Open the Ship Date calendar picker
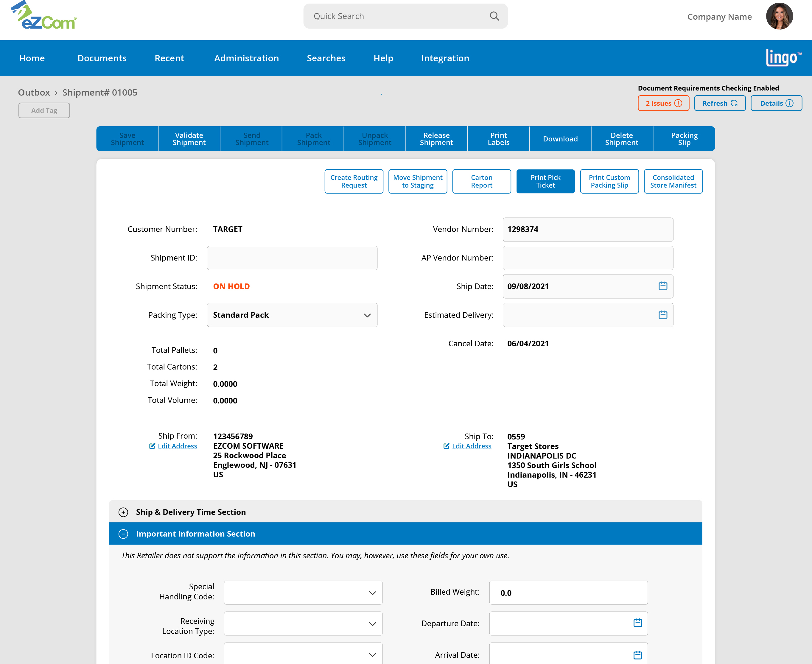Image resolution: width=812 pixels, height=664 pixels. coord(663,286)
